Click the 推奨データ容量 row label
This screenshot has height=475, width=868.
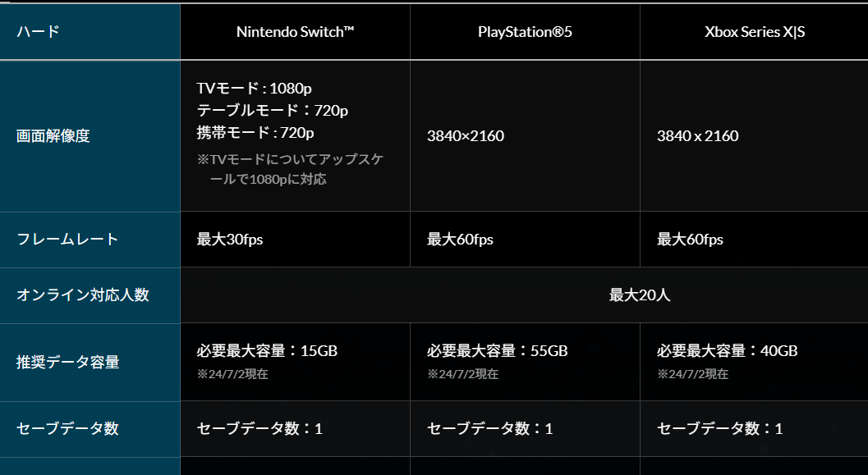click(68, 362)
